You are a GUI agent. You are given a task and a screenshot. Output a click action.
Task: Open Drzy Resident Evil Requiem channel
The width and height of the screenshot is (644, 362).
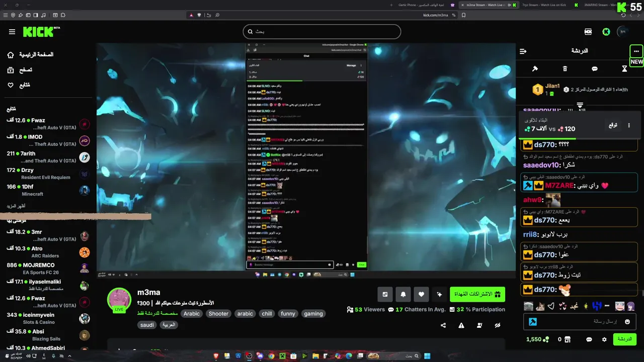click(x=48, y=173)
